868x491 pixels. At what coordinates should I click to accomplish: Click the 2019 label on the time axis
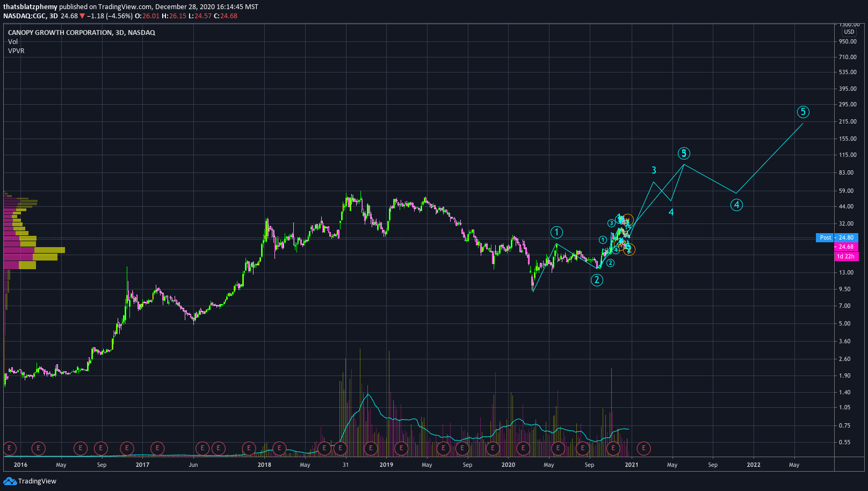click(386, 465)
